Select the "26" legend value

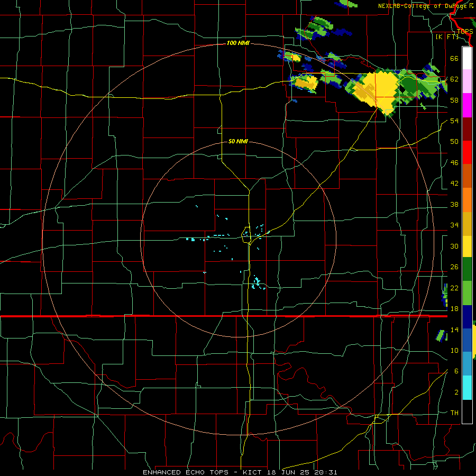[454, 267]
